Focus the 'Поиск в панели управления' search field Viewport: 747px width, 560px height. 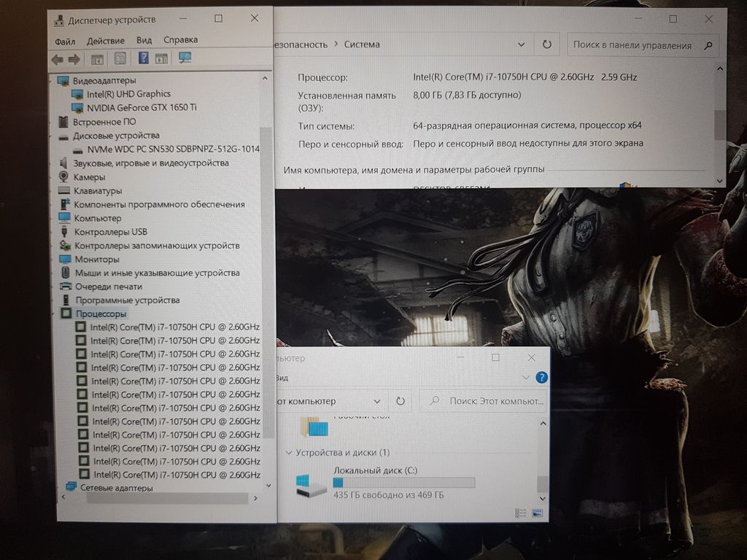[x=642, y=45]
